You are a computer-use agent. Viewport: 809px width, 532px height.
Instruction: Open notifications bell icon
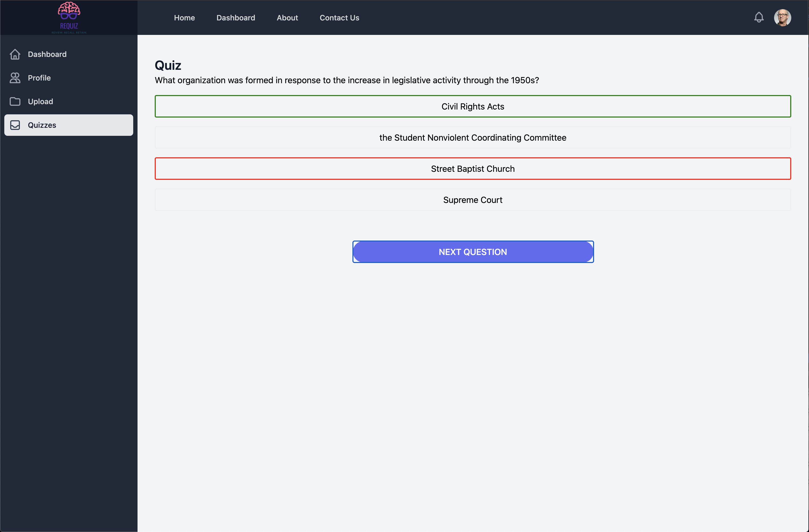tap(759, 17)
